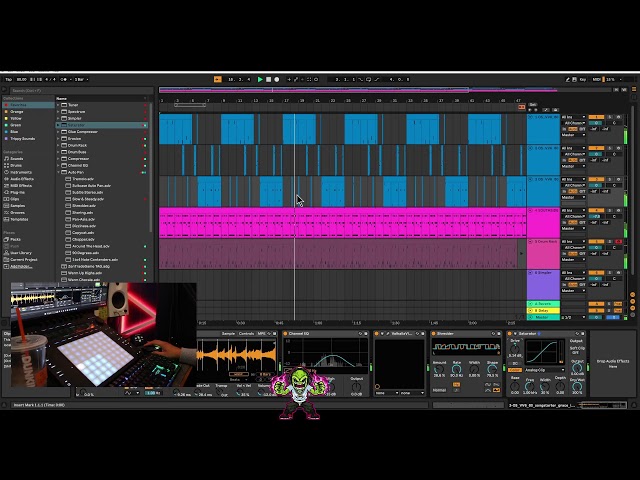Image resolution: width=640 pixels, height=480 pixels.
Task: Open the Audio Effects category
Action: (x=28, y=179)
